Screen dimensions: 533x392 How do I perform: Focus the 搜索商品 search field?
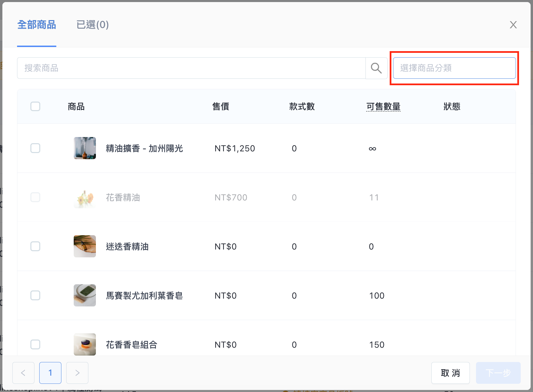[191, 68]
